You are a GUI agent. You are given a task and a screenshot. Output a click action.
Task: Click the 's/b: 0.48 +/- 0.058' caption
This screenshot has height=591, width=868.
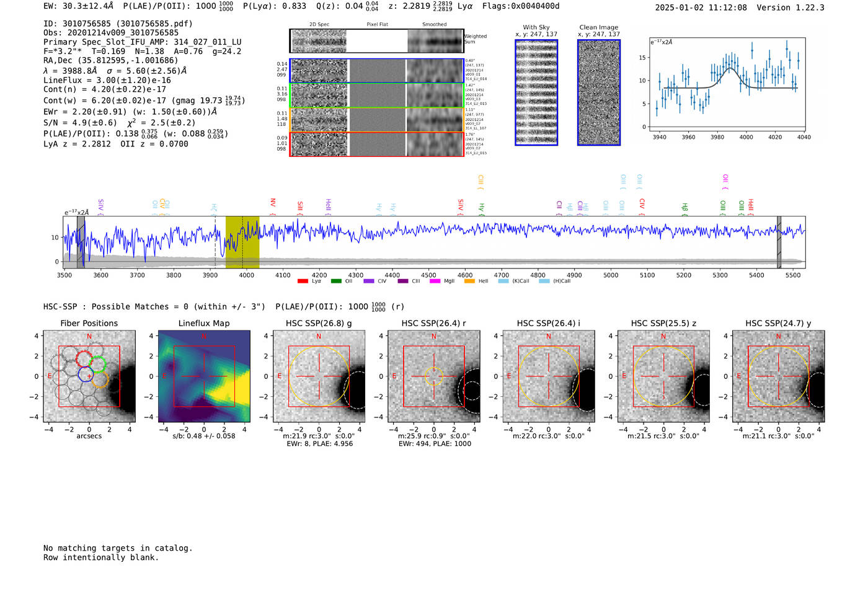204,436
